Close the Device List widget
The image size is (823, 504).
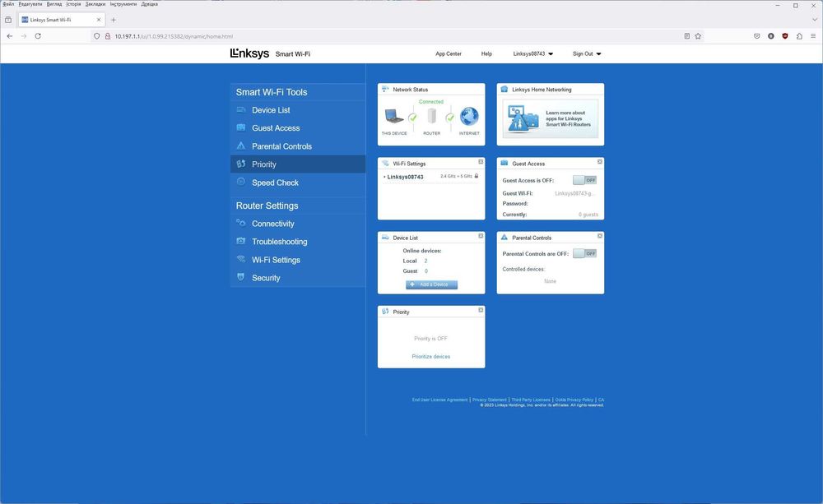[481, 236]
